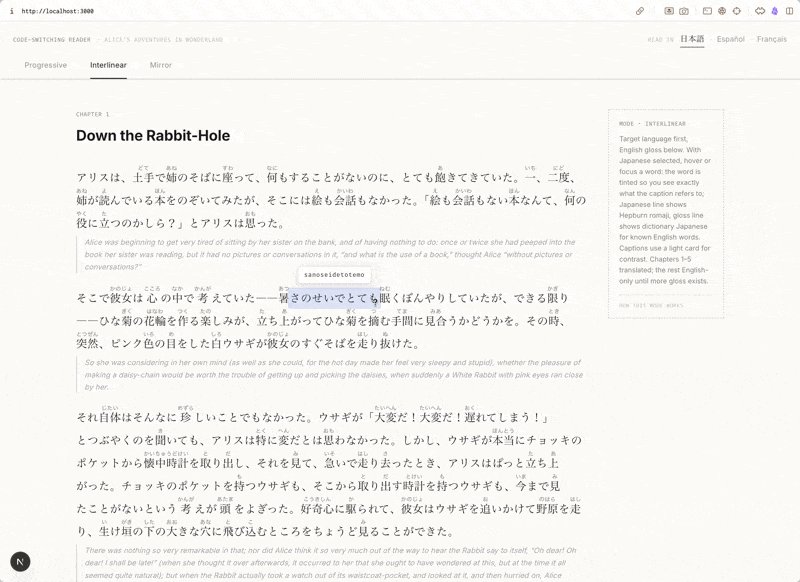Image resolution: width=800 pixels, height=582 pixels.
Task: Click the purple flame toolbar icon
Action: [775, 11]
